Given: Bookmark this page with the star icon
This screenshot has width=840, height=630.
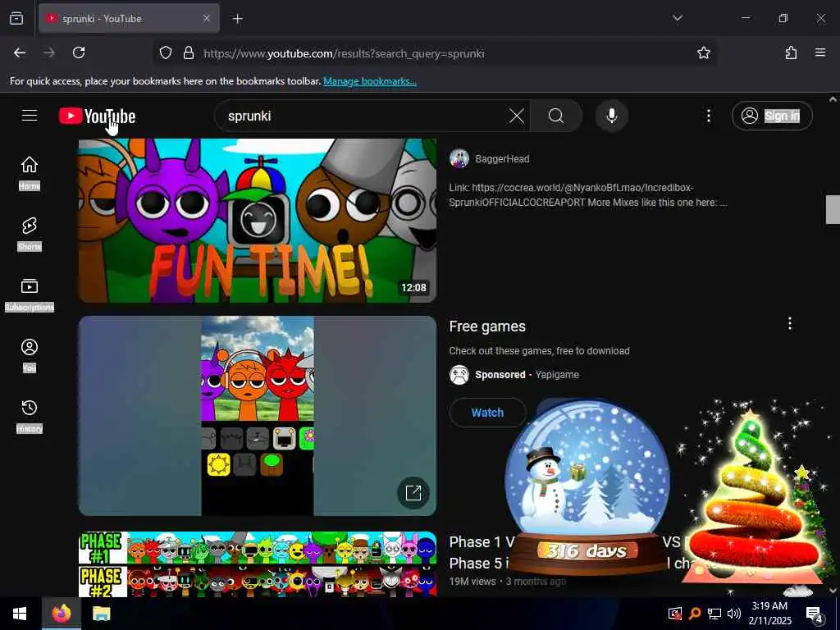Looking at the screenshot, I should pyautogui.click(x=703, y=52).
